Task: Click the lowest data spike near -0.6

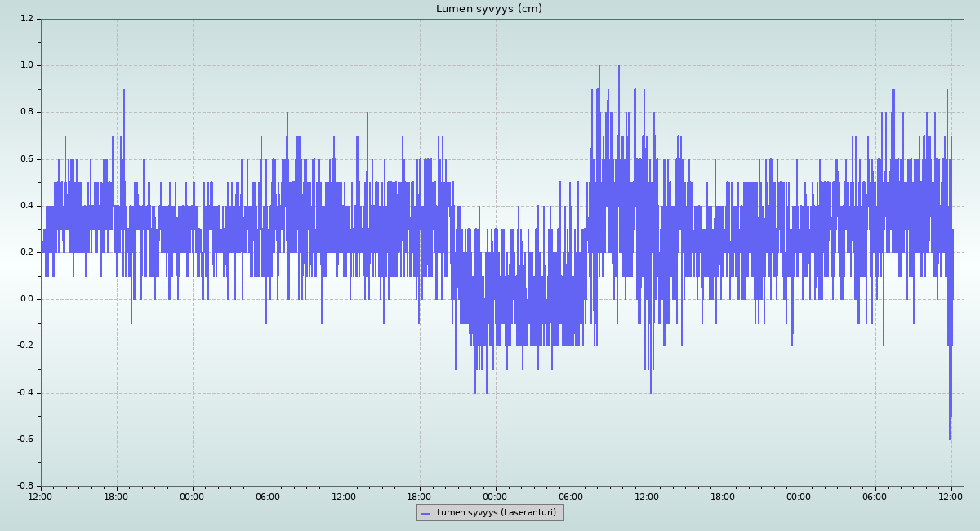Action: (x=950, y=437)
